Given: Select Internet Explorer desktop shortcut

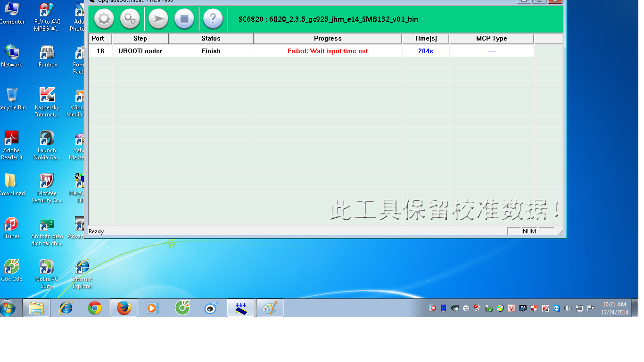Looking at the screenshot, I should (83, 274).
